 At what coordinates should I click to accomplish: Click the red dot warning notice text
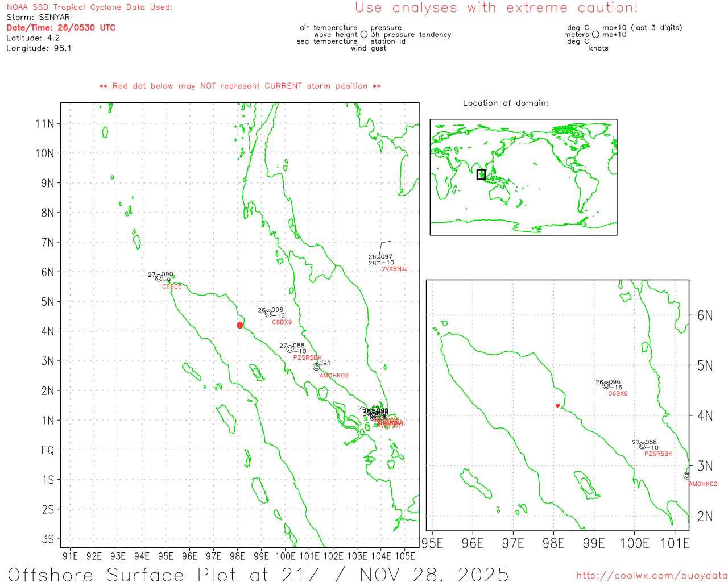(x=240, y=86)
